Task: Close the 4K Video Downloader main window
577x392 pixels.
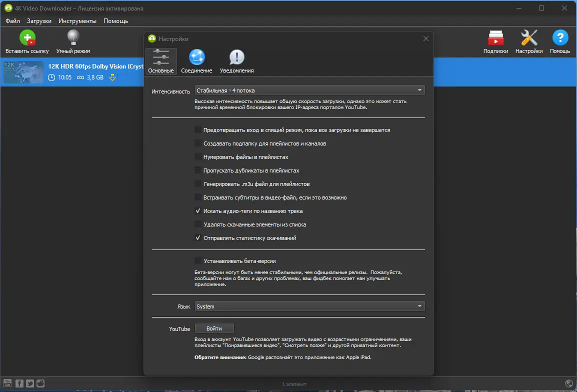Action: click(564, 8)
